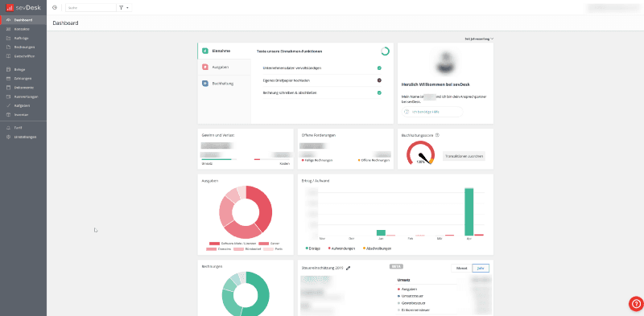Viewport: 644px width, 316px height.
Task: Click the red help bubble icon
Action: pos(636,303)
